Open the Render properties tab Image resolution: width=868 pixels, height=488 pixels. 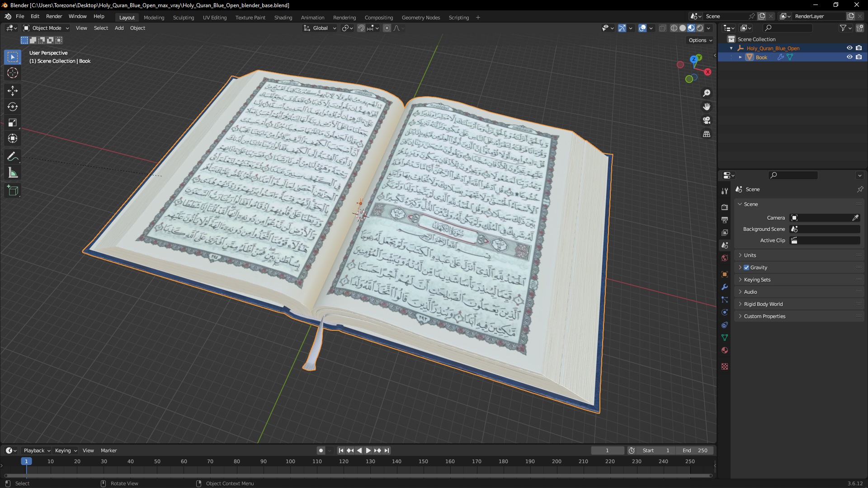click(x=725, y=207)
